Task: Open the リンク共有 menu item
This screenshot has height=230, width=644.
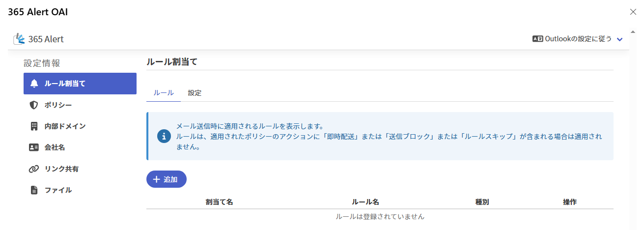Action: (61, 169)
